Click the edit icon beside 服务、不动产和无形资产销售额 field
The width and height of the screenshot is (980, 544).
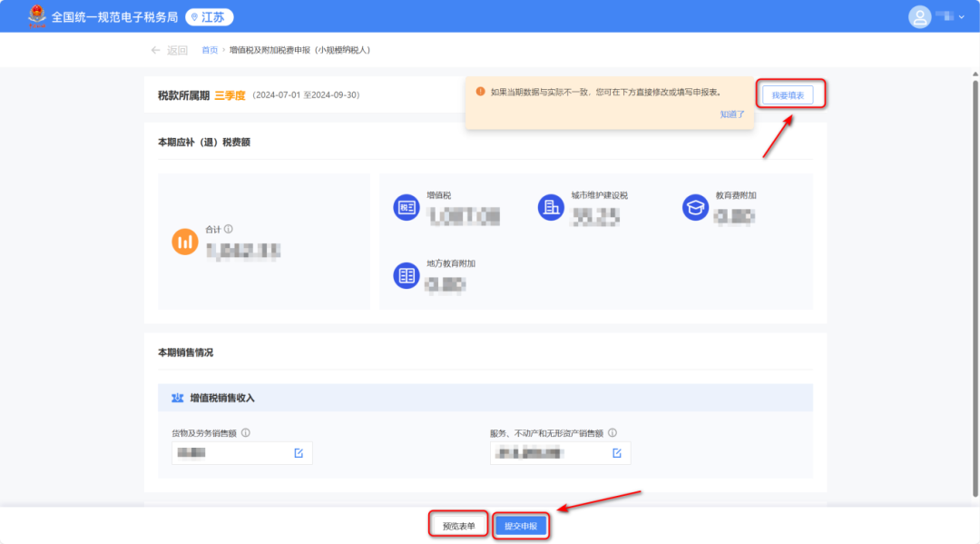click(x=619, y=452)
